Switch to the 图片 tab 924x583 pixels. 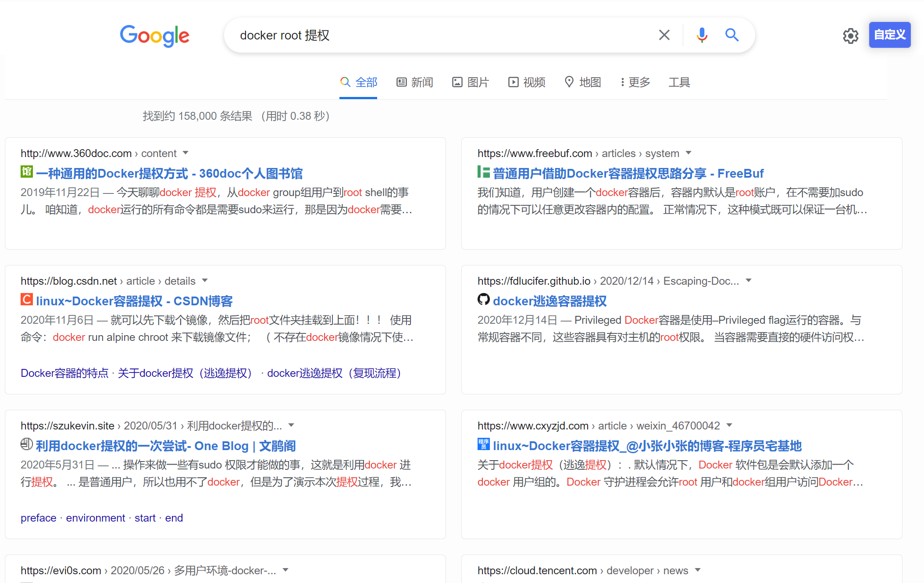pos(470,82)
